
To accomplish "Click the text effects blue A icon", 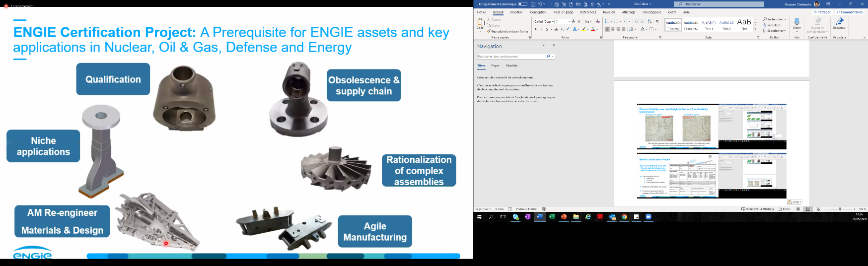I will pos(575,29).
